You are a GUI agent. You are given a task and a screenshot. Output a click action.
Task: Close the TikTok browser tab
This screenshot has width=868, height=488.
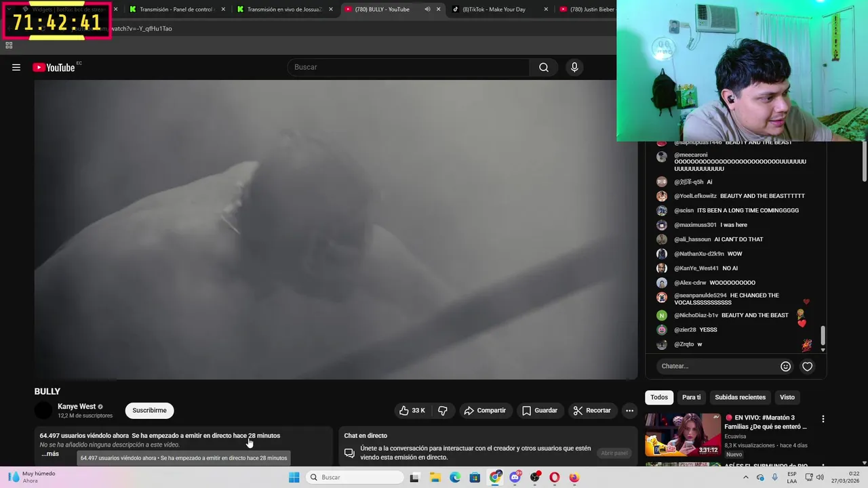(545, 9)
